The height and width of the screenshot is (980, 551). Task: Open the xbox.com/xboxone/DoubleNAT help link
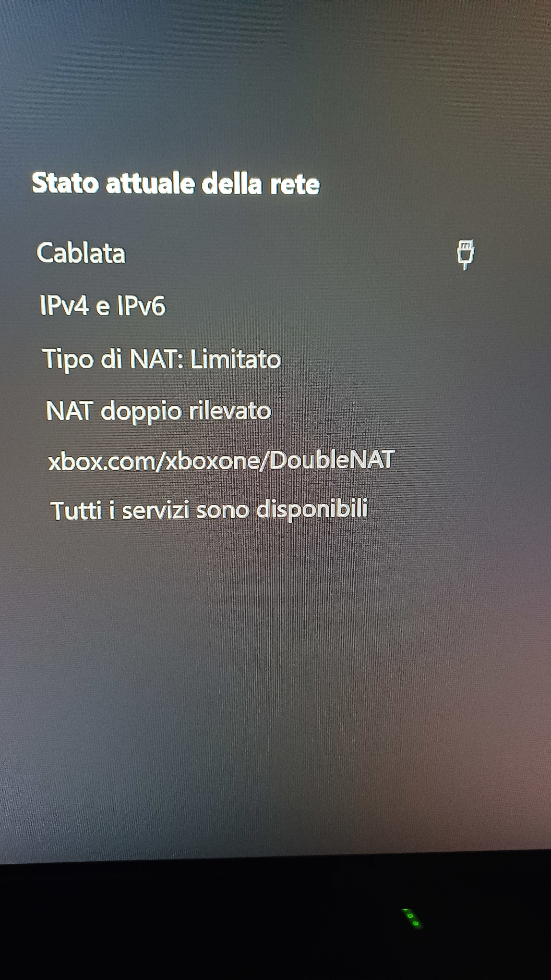(x=222, y=460)
